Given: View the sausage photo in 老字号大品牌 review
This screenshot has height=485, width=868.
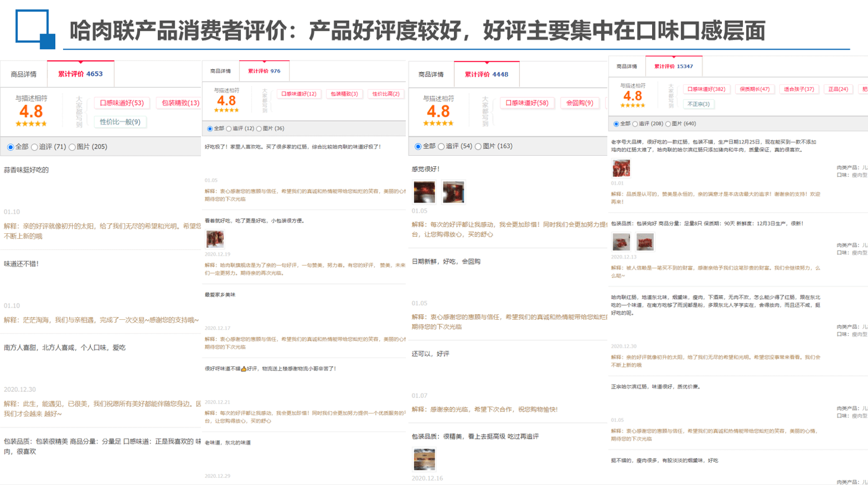Looking at the screenshot, I should [x=621, y=168].
